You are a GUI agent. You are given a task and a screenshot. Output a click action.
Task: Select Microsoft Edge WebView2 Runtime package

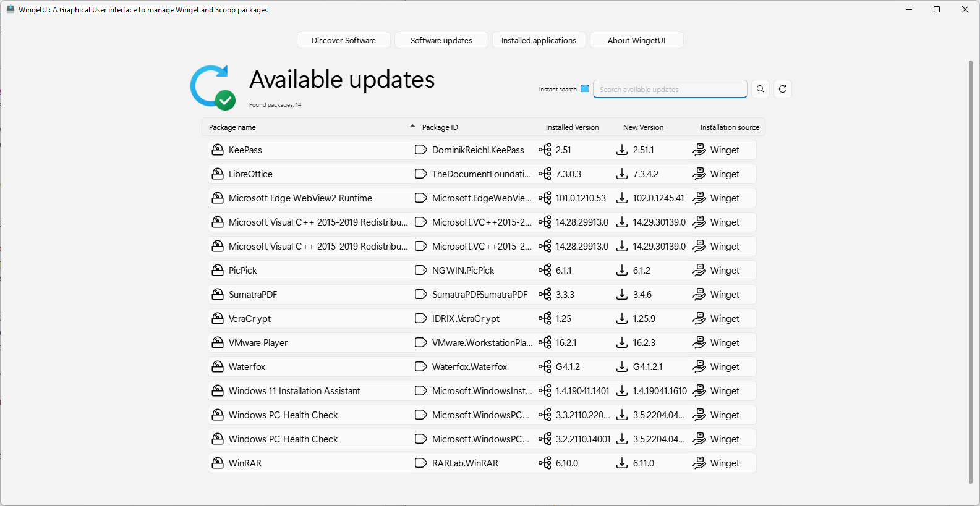(x=300, y=198)
